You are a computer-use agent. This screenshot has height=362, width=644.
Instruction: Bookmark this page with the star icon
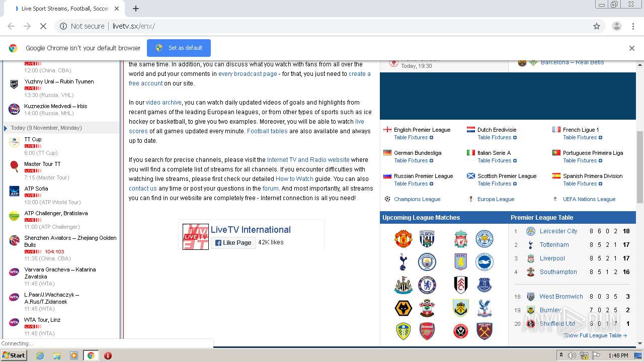coord(597,26)
